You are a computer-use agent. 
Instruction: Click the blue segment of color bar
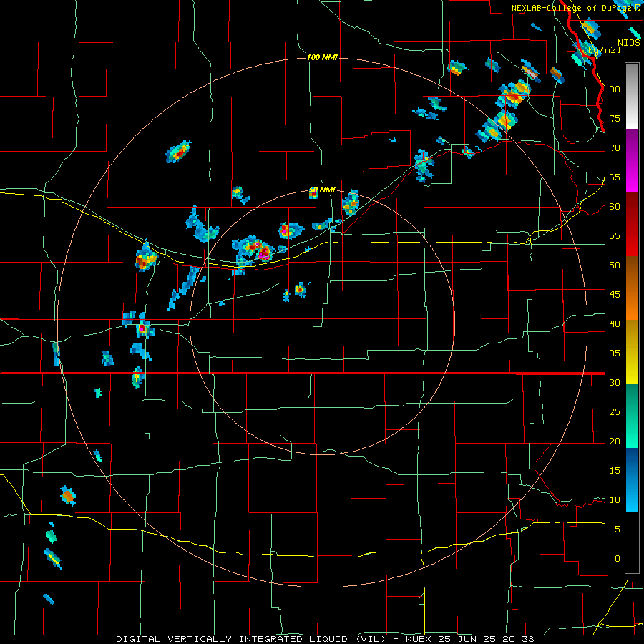pos(632,479)
